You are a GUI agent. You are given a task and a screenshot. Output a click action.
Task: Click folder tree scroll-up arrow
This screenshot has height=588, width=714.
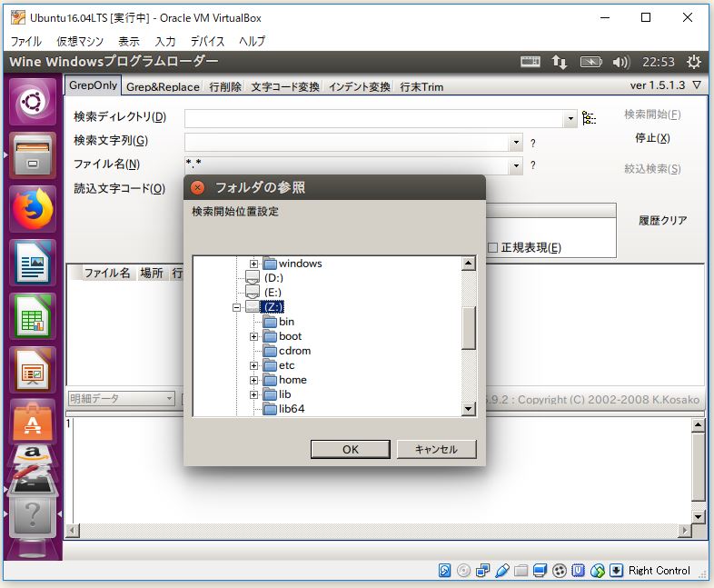[469, 264]
